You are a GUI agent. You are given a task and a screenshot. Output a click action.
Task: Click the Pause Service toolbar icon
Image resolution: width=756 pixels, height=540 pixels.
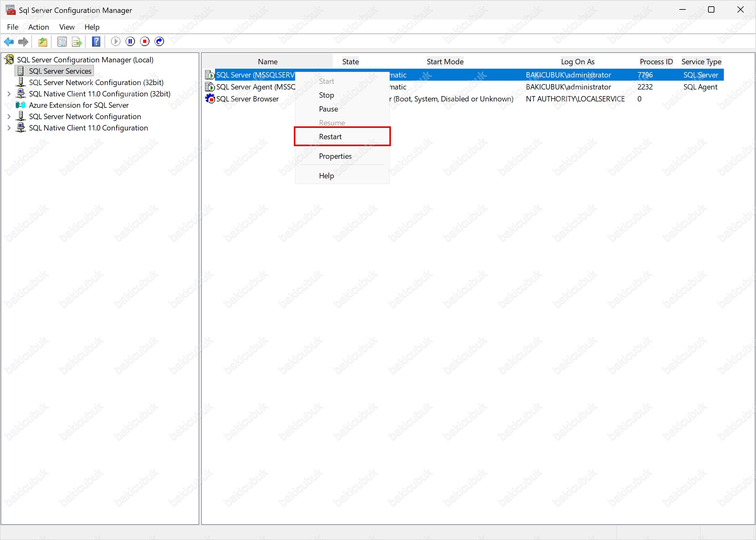click(130, 41)
